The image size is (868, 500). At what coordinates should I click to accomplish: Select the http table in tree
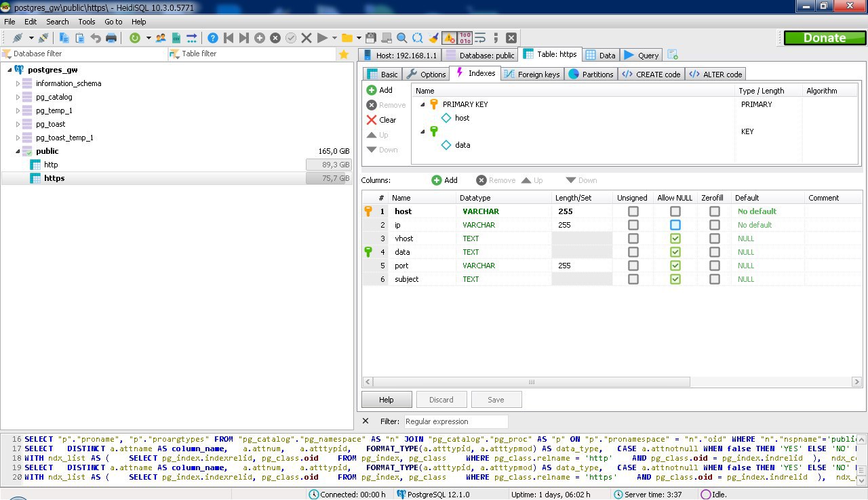click(x=51, y=165)
